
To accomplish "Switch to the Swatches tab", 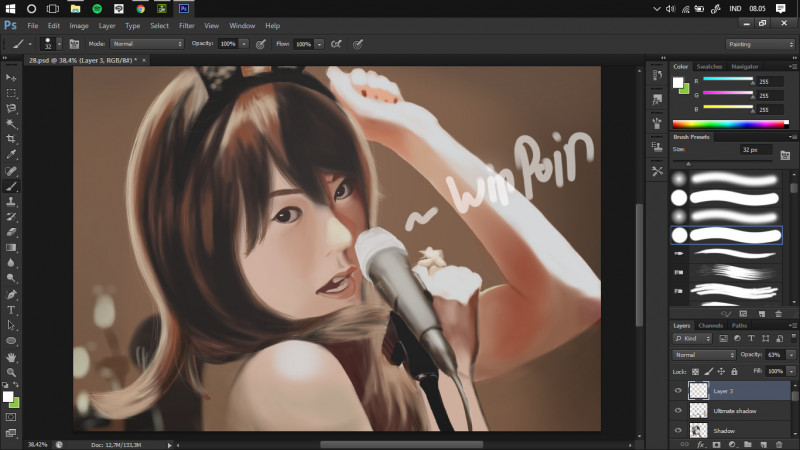I will pyautogui.click(x=709, y=67).
